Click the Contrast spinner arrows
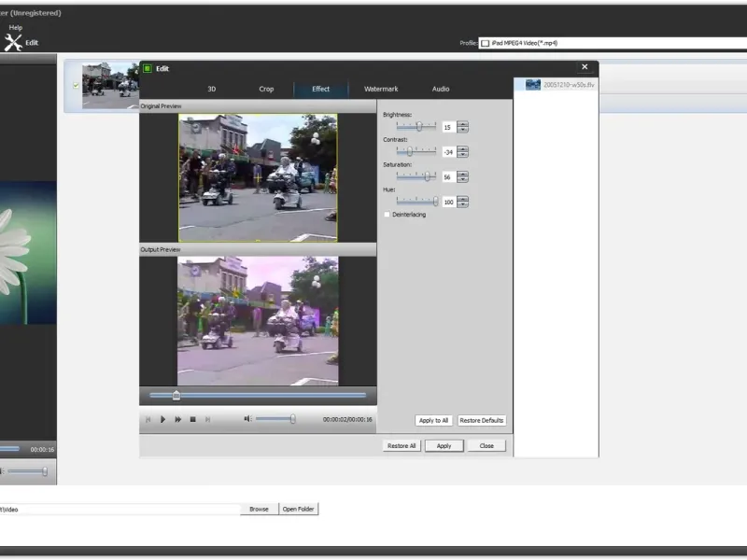 (462, 152)
